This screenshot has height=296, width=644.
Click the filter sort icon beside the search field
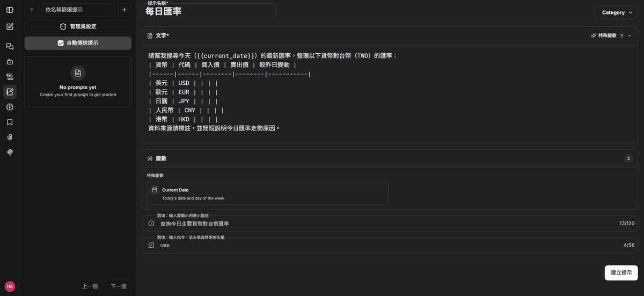(31, 10)
